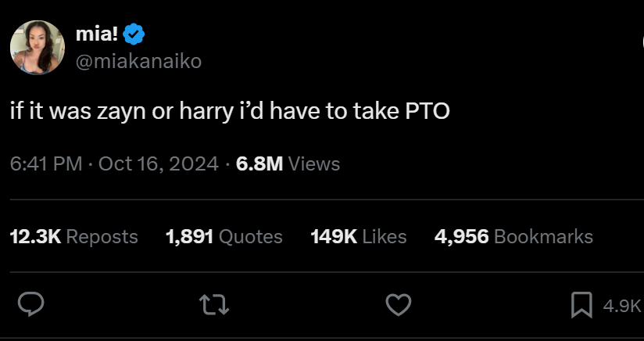Show the 12.3K Reposts list
The height and width of the screenshot is (341, 644).
pyautogui.click(x=73, y=236)
